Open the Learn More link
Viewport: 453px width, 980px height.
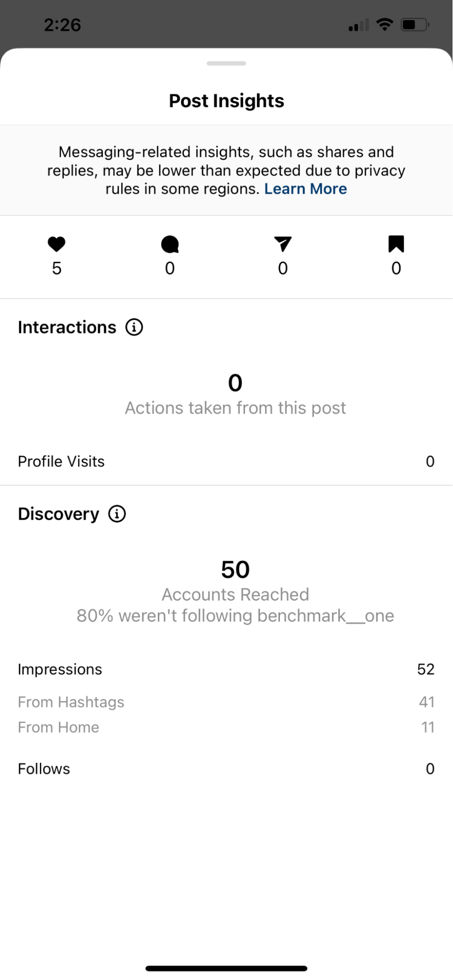click(x=305, y=189)
